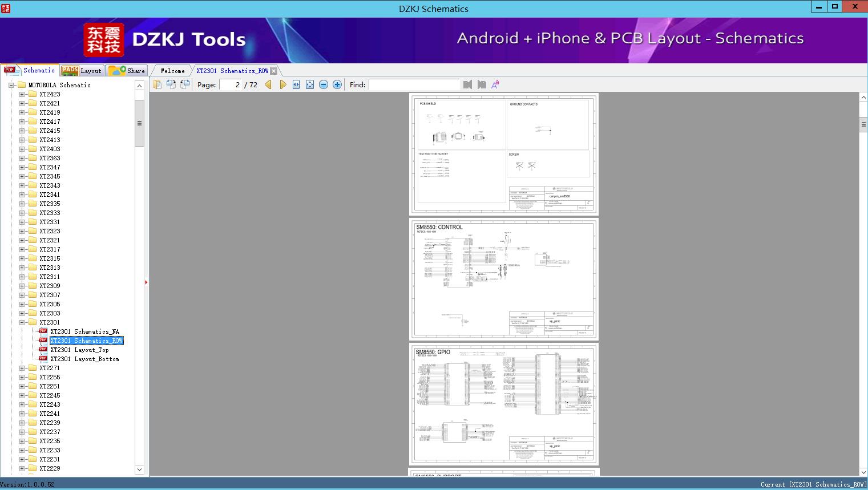Collapse the side panel with the red arrow
The width and height of the screenshot is (868, 490).
click(146, 282)
